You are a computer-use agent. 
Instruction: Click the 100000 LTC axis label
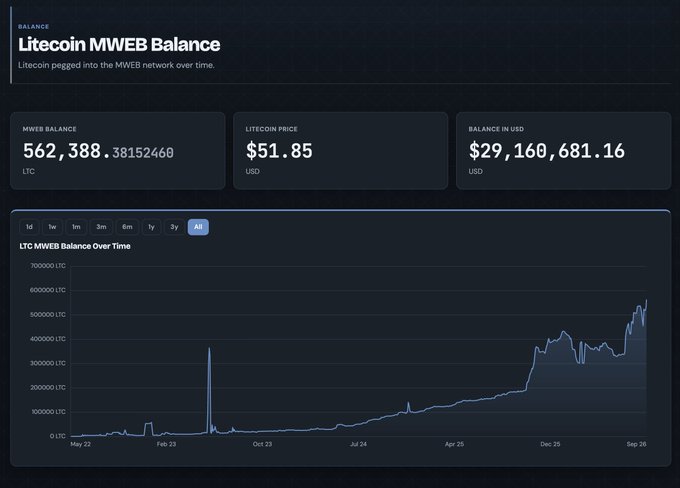pyautogui.click(x=48, y=412)
